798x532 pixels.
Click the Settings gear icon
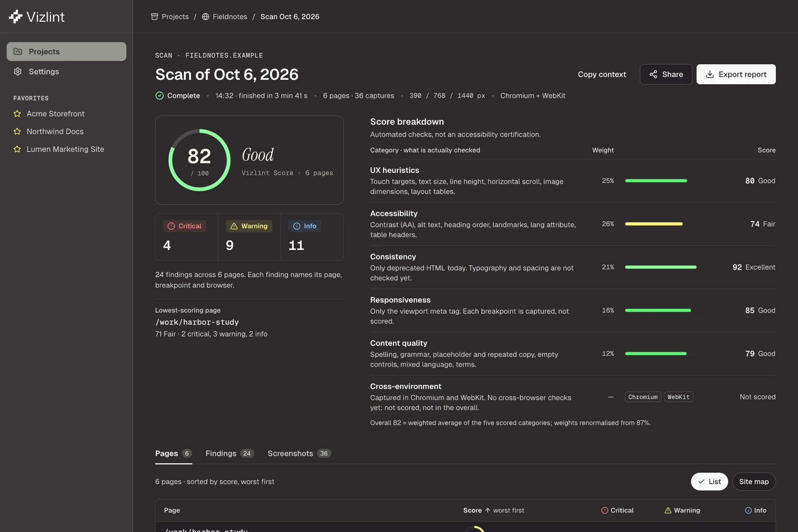[x=18, y=71]
